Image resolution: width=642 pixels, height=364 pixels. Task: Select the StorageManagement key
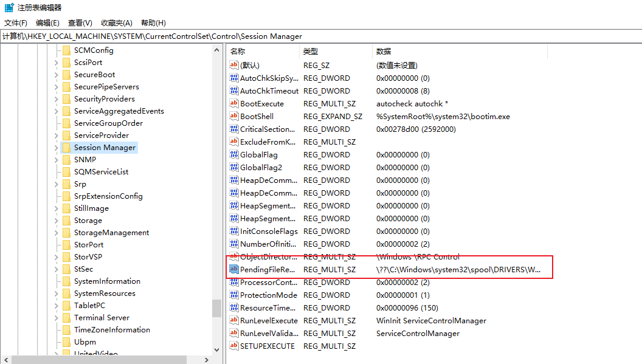pyautogui.click(x=111, y=233)
